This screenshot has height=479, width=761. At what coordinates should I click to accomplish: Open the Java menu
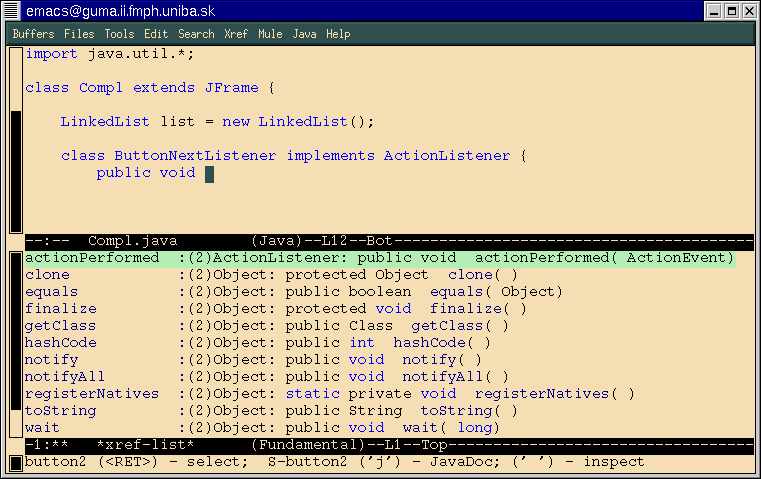point(304,34)
